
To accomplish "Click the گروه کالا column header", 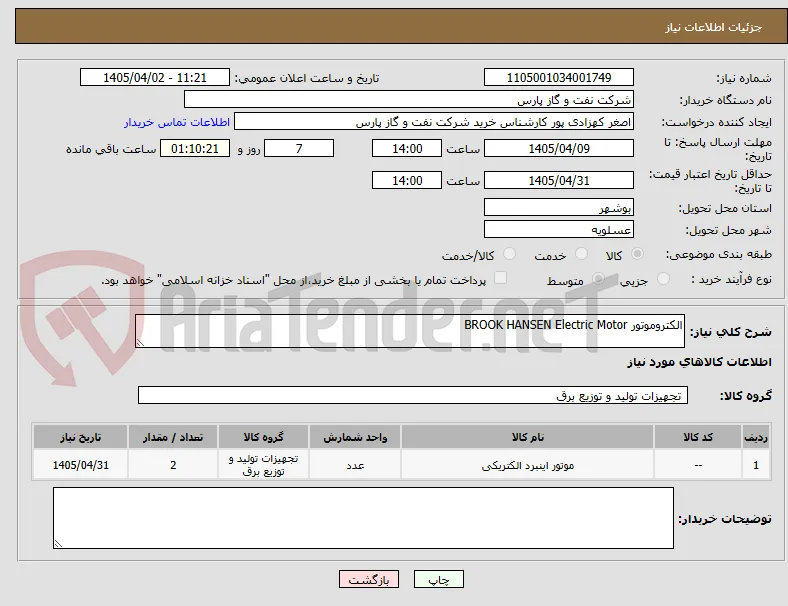I will click(x=264, y=437).
